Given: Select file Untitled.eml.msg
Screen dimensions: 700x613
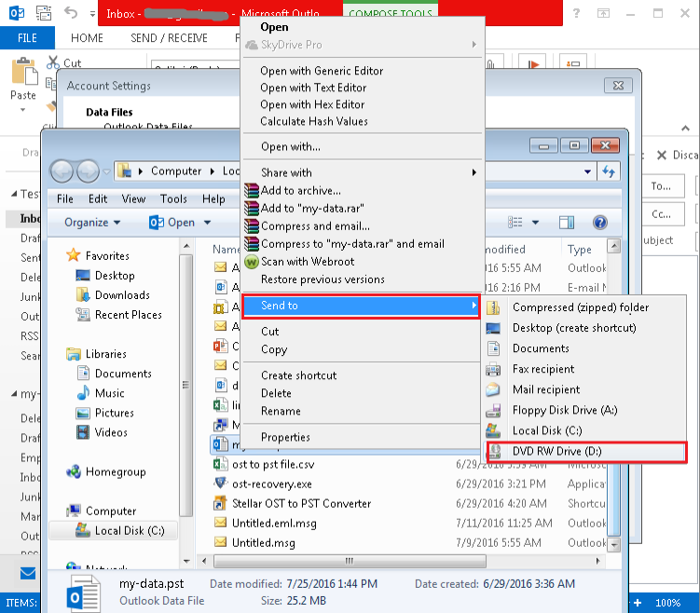Looking at the screenshot, I should (x=274, y=524).
